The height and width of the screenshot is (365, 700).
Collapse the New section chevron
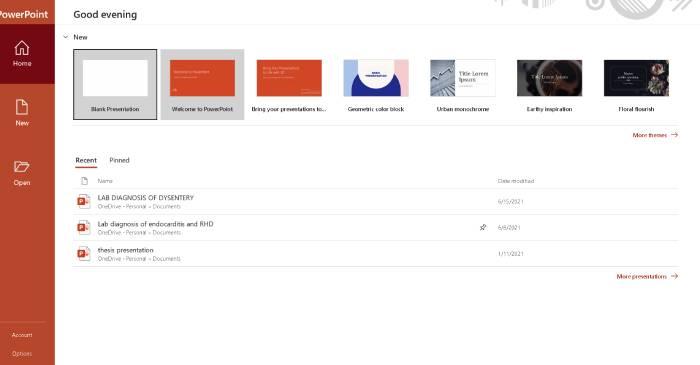click(66, 37)
